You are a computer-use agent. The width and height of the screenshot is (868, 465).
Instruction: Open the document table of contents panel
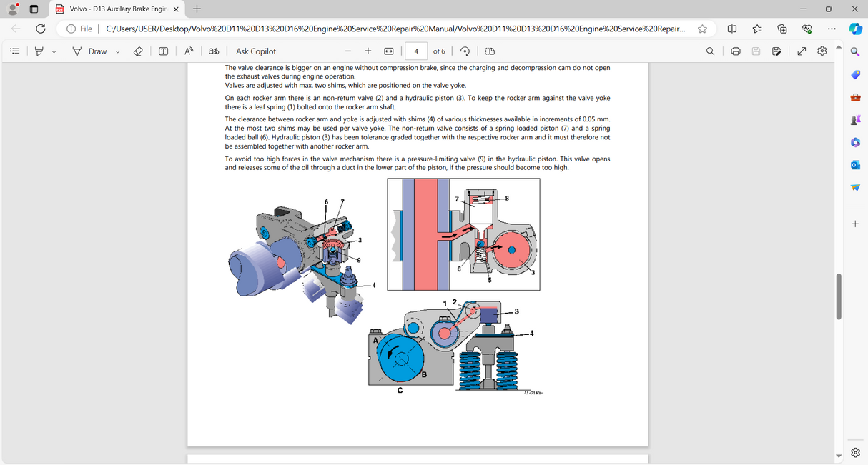tap(14, 51)
